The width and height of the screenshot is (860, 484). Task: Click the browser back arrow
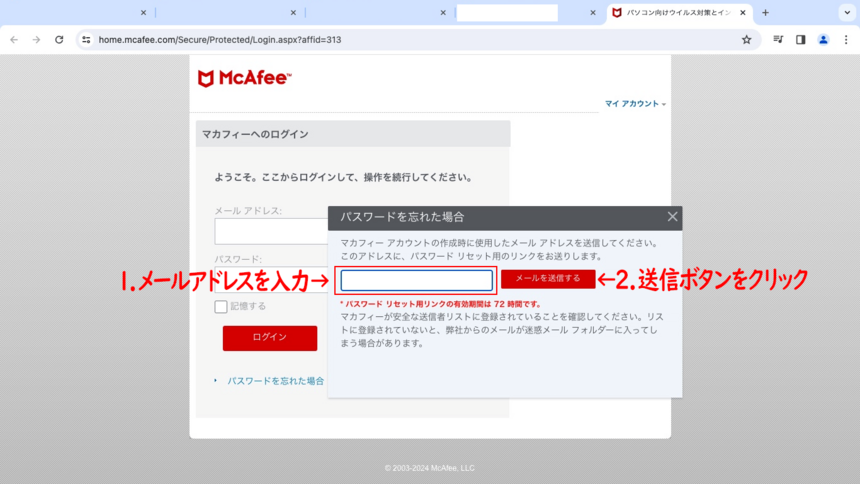pyautogui.click(x=14, y=40)
